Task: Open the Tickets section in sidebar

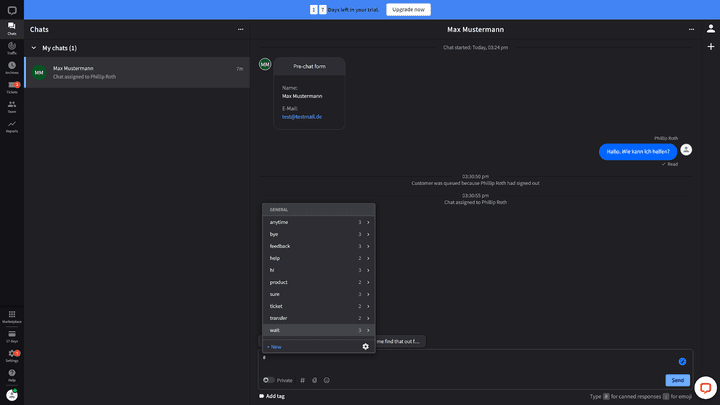Action: click(12, 87)
